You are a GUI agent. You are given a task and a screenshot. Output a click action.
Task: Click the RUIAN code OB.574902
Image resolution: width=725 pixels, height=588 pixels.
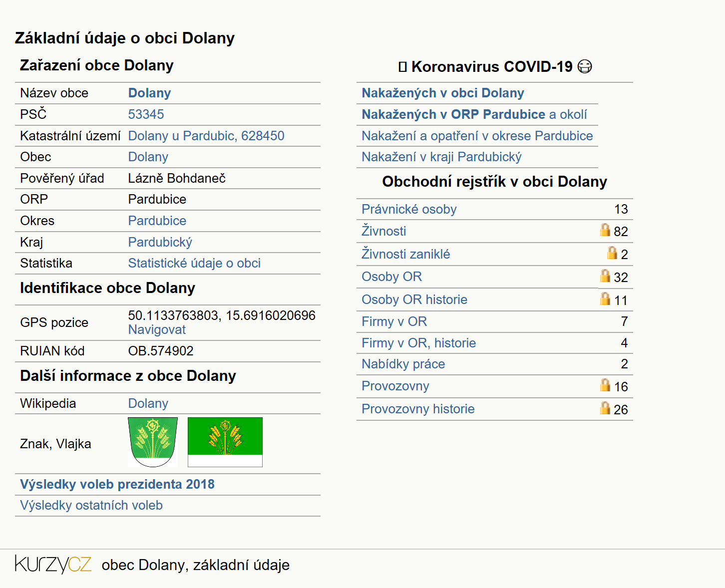pyautogui.click(x=161, y=351)
